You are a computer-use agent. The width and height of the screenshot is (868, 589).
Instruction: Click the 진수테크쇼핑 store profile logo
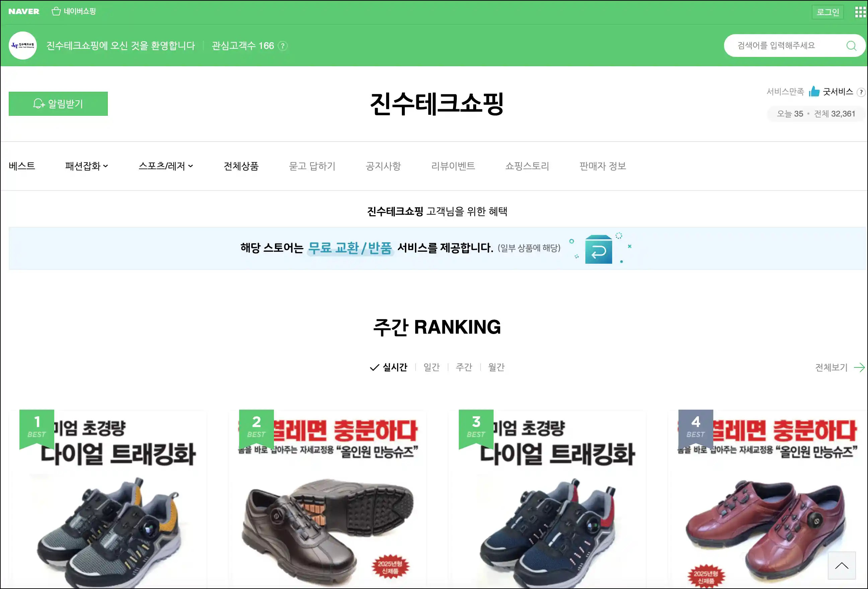tap(23, 46)
